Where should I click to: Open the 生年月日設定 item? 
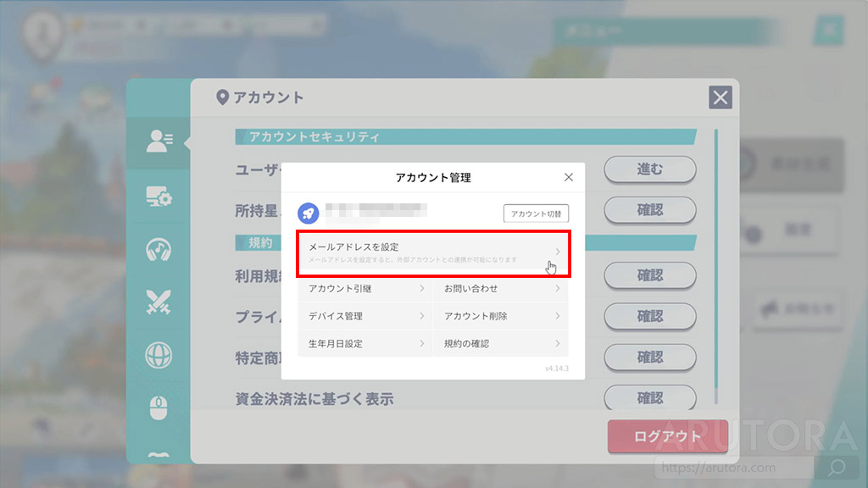(365, 344)
